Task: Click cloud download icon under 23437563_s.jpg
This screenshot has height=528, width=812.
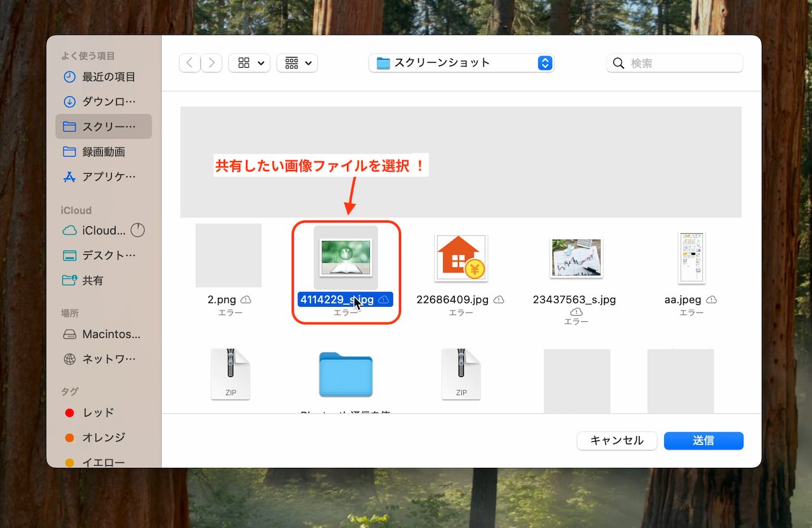Action: coord(576,312)
